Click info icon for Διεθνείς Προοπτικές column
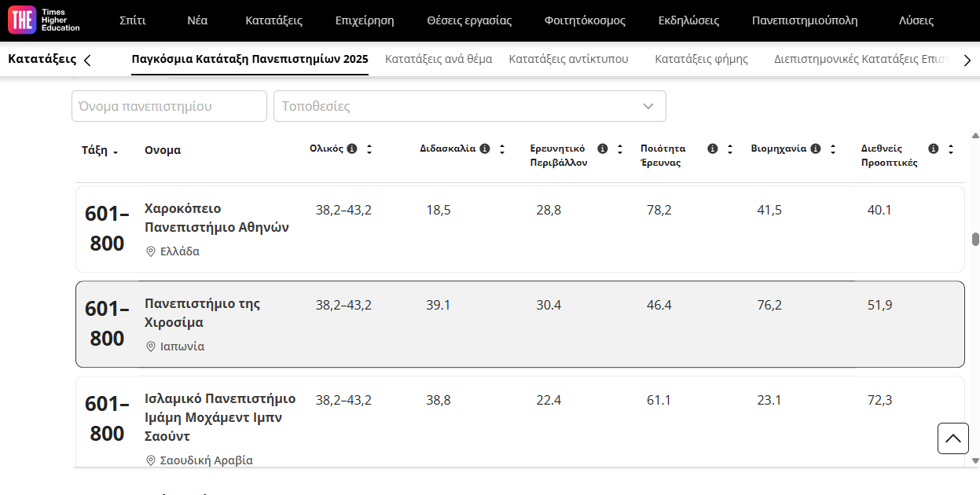The height and width of the screenshot is (495, 980). coord(934,148)
